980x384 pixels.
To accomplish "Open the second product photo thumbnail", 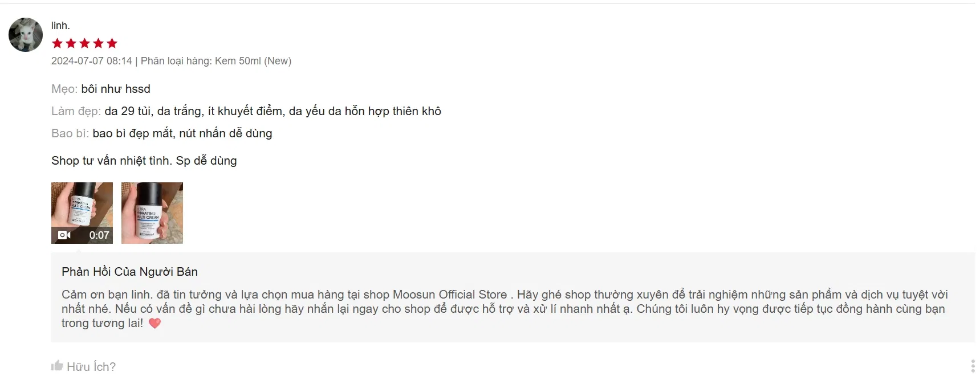I will coord(152,213).
